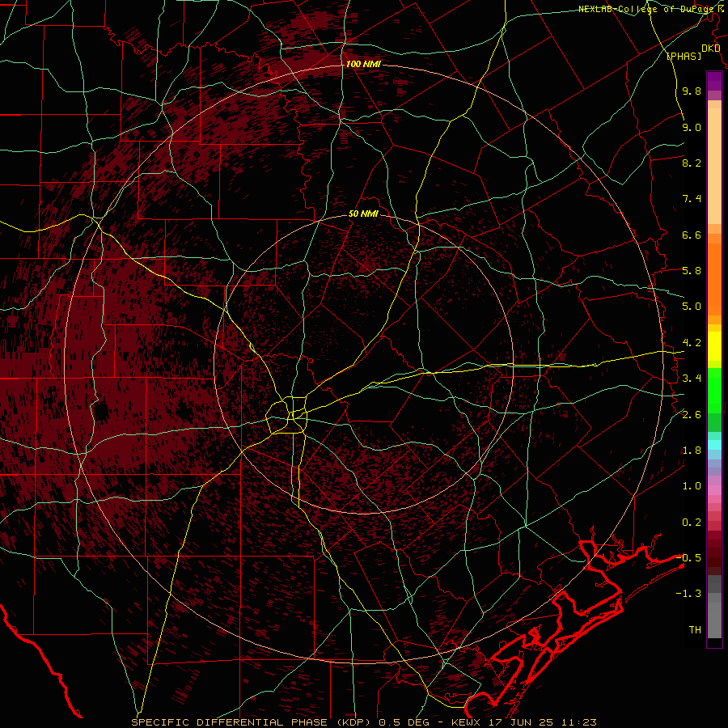Click the 17 JUN 25 11:23 timestamp
This screenshot has width=728, height=728.
[542, 722]
